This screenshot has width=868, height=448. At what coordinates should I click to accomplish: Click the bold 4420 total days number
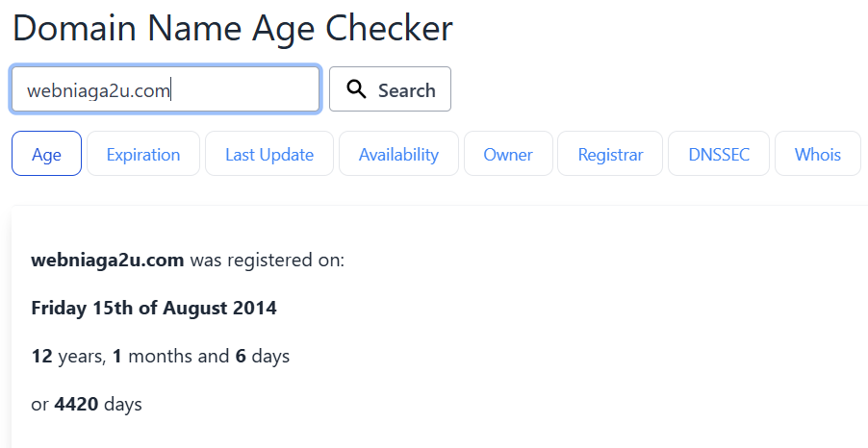[76, 404]
